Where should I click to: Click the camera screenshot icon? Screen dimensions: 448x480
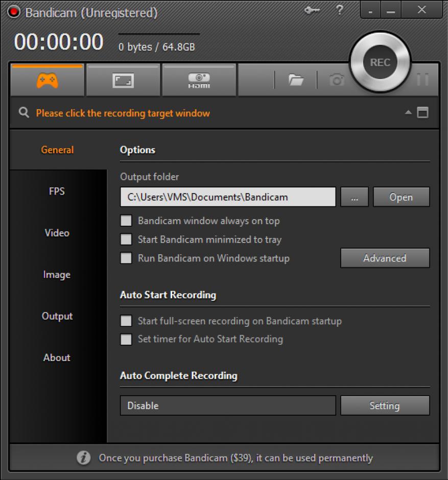[337, 80]
